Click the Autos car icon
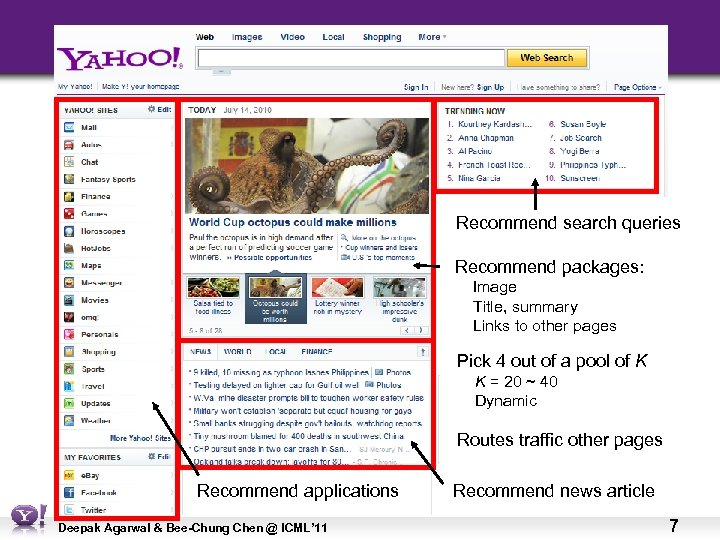Screen dimensions: 720x540 pos(69,145)
